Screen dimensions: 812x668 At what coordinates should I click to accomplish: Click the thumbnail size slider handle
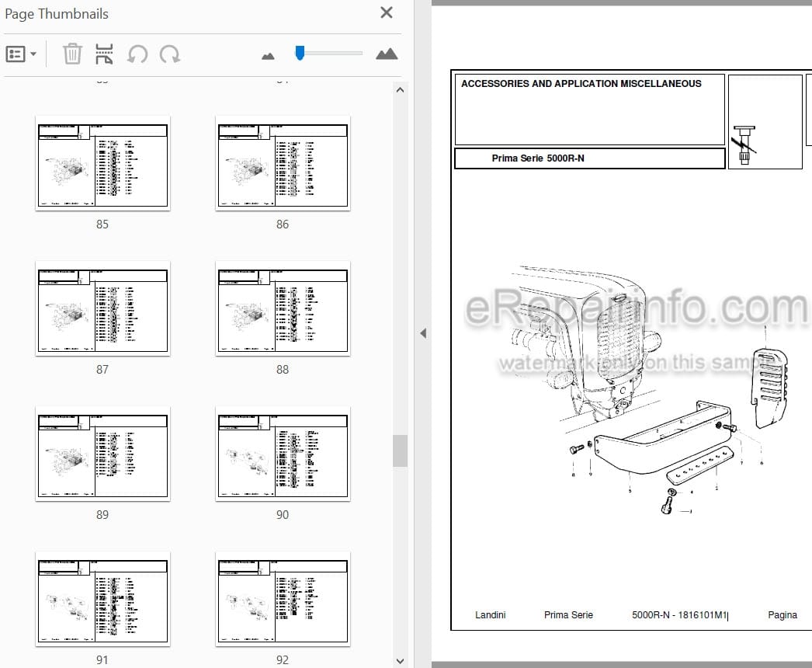tap(300, 53)
